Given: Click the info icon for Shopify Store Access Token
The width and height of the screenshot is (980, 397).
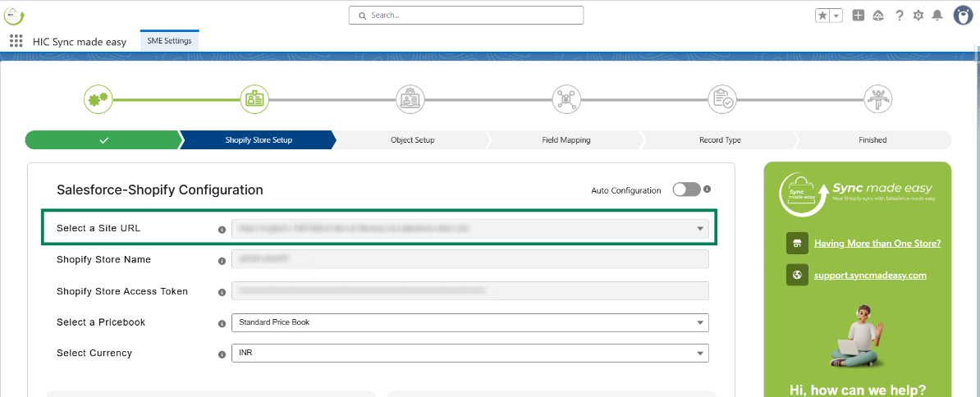Looking at the screenshot, I should coord(222,292).
